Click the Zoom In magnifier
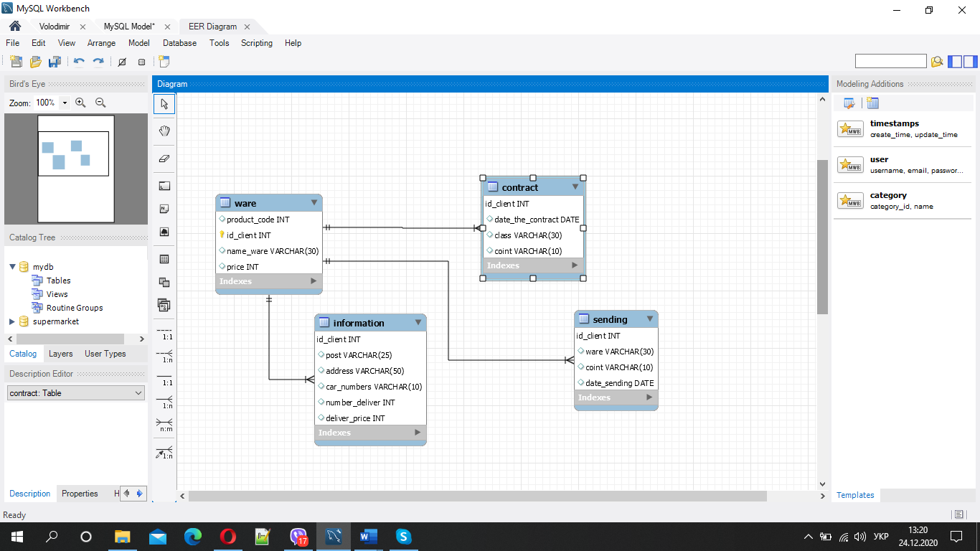 (80, 103)
